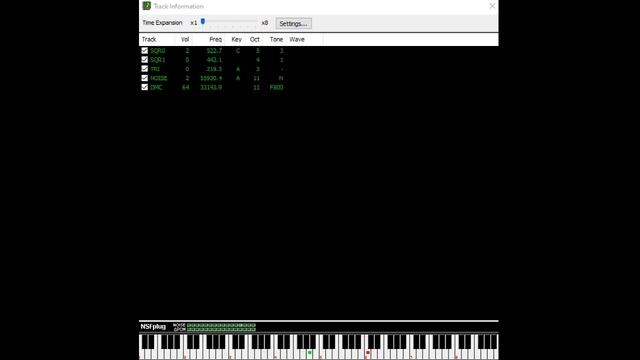
Task: Click the Key column header
Action: click(x=236, y=40)
